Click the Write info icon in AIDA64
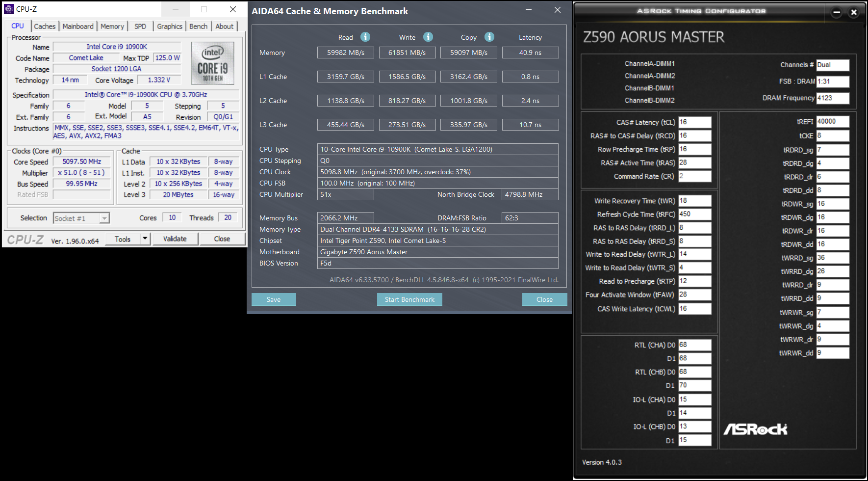The height and width of the screenshot is (481, 868). point(428,37)
